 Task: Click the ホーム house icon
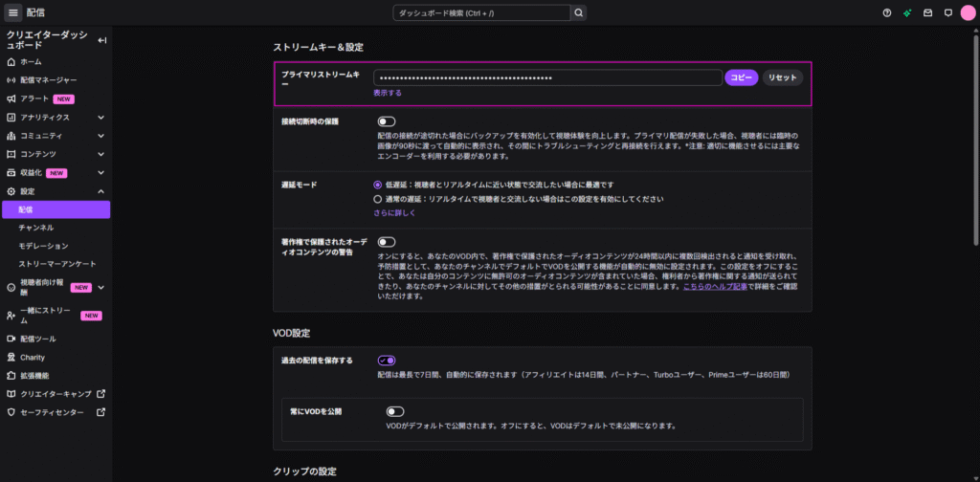click(11, 62)
